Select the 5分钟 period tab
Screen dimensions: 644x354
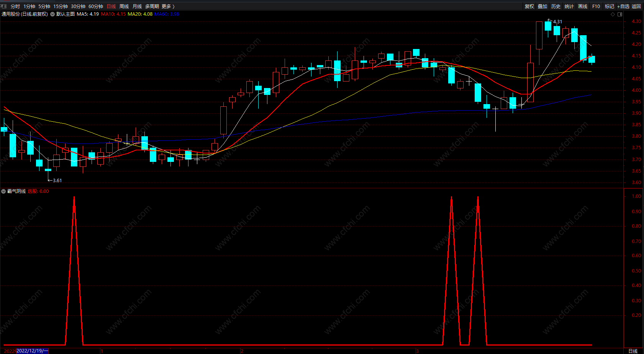pos(44,6)
